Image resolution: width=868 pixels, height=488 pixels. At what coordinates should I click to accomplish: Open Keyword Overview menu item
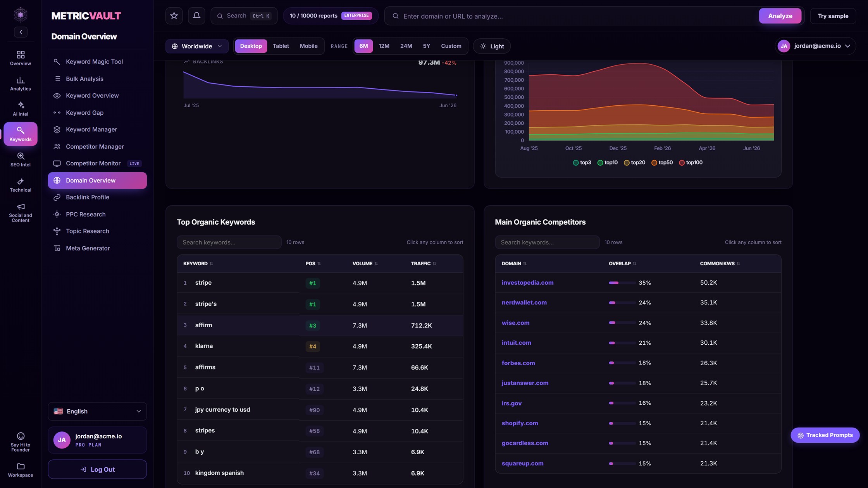(x=97, y=96)
